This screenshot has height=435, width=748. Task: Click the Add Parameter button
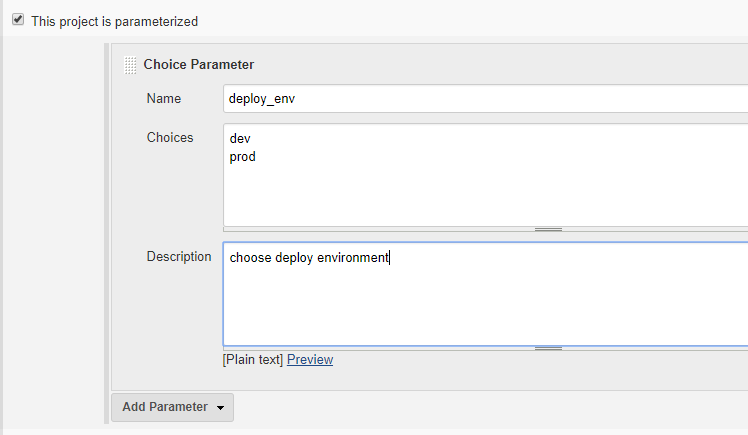[x=172, y=407]
